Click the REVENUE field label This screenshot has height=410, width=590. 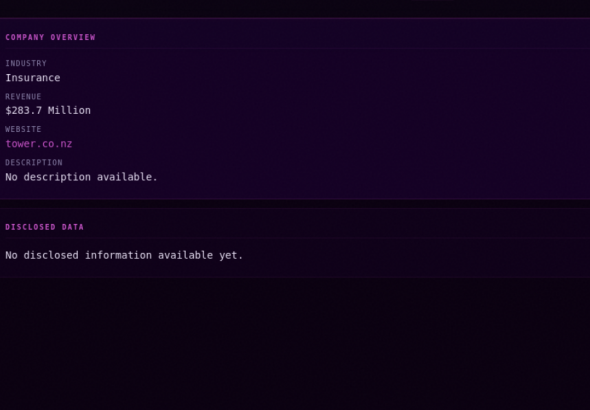[x=23, y=97]
